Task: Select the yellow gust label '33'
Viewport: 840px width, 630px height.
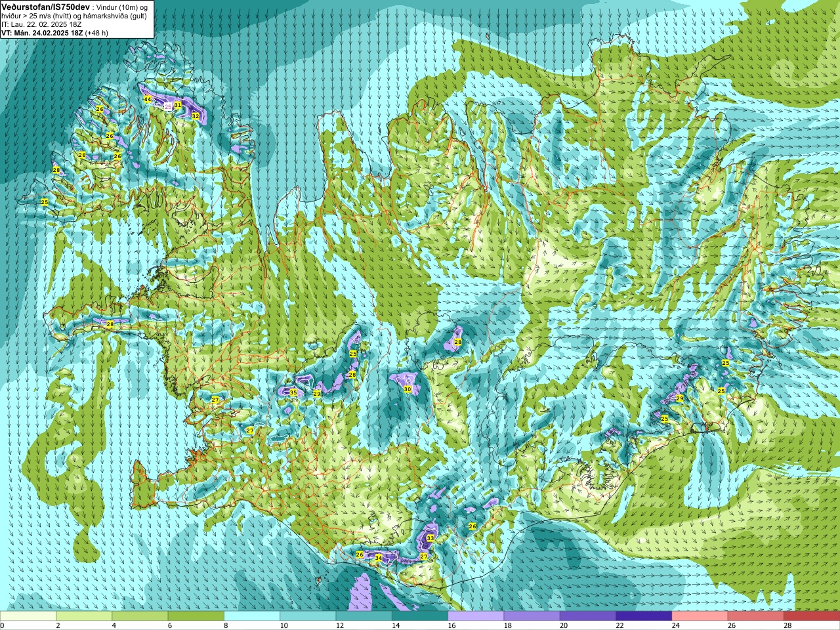Action: coord(430,538)
